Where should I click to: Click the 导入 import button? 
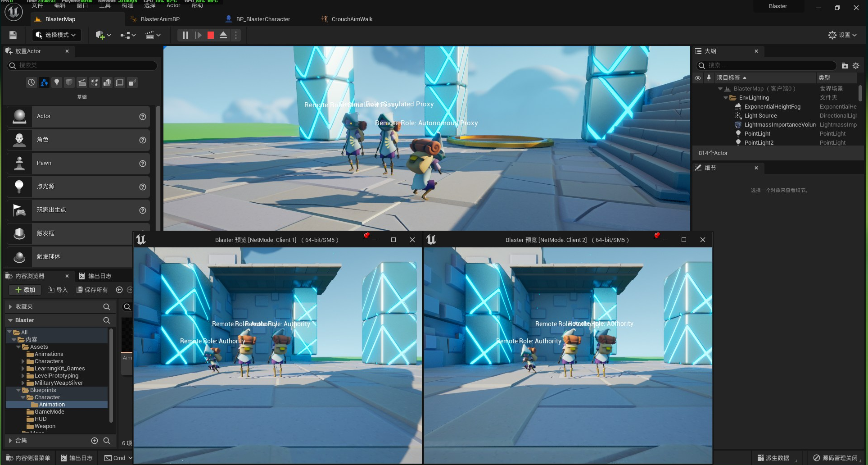point(58,290)
